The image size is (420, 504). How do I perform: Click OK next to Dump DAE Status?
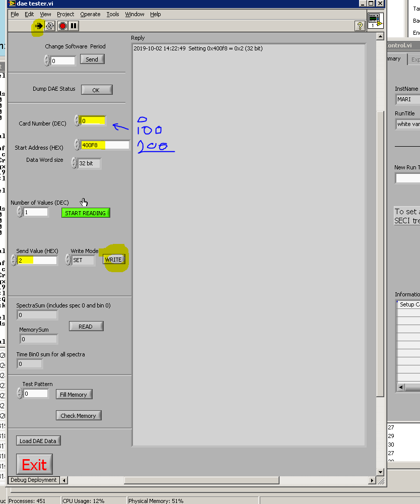pyautogui.click(x=96, y=89)
